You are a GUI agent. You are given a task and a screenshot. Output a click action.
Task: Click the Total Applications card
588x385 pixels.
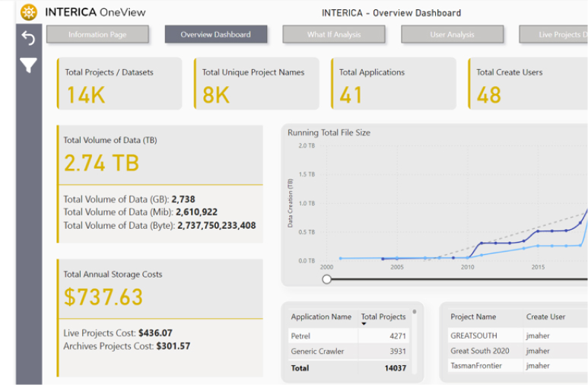pos(393,84)
